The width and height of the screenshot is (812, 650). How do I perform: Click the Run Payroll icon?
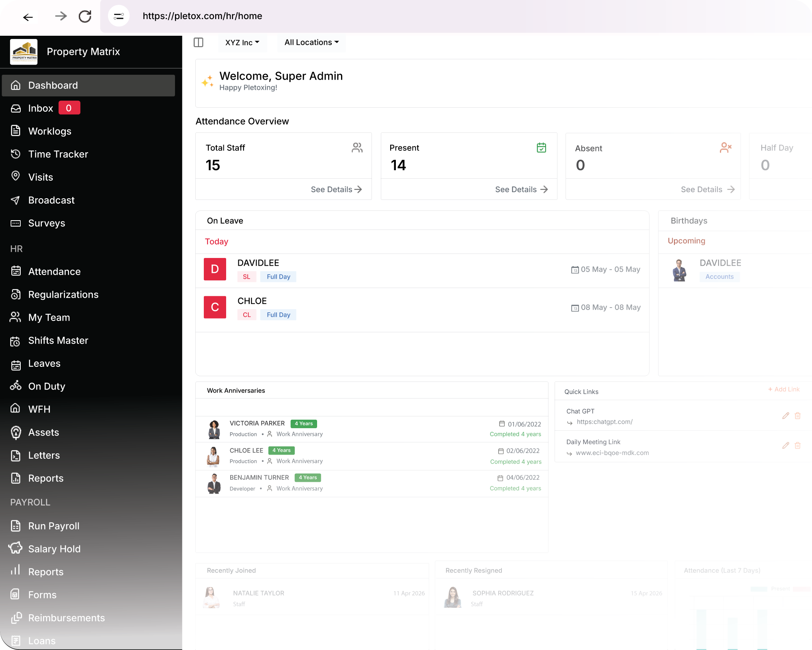(x=15, y=526)
